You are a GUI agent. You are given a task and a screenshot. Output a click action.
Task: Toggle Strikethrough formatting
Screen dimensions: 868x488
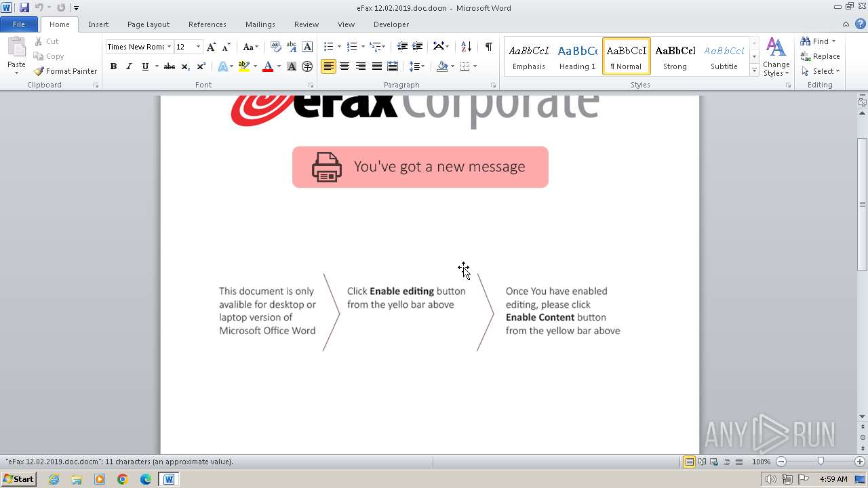coord(170,66)
